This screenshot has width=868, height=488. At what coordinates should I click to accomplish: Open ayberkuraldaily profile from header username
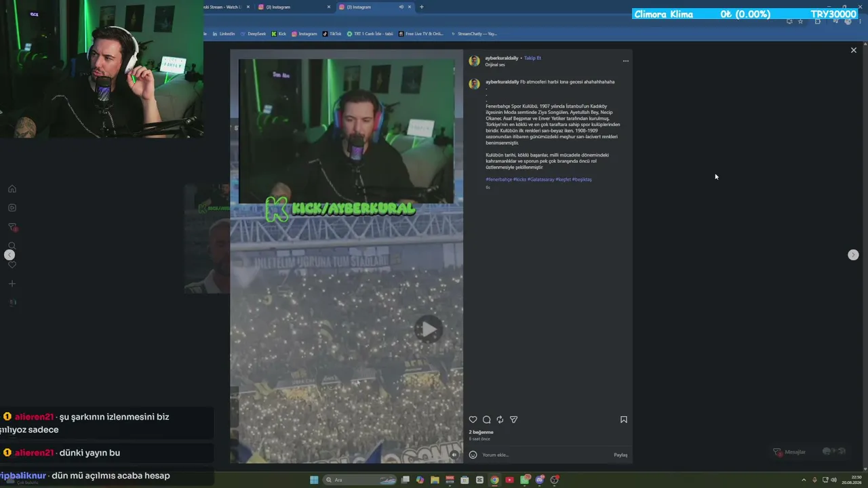pos(502,58)
